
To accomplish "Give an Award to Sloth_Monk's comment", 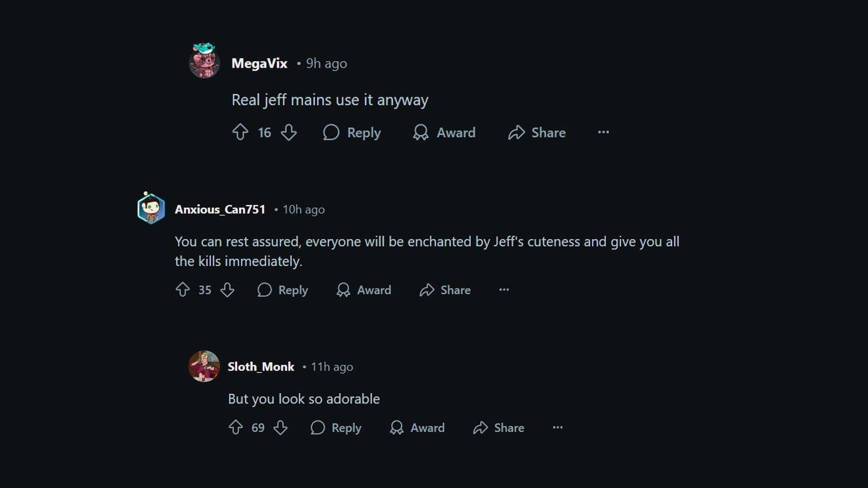I will [417, 428].
